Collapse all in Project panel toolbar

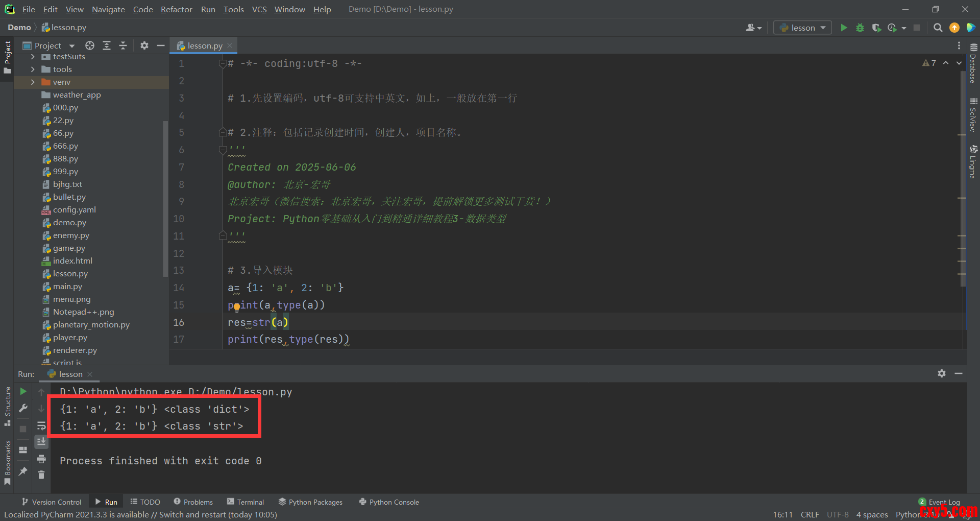(x=123, y=45)
